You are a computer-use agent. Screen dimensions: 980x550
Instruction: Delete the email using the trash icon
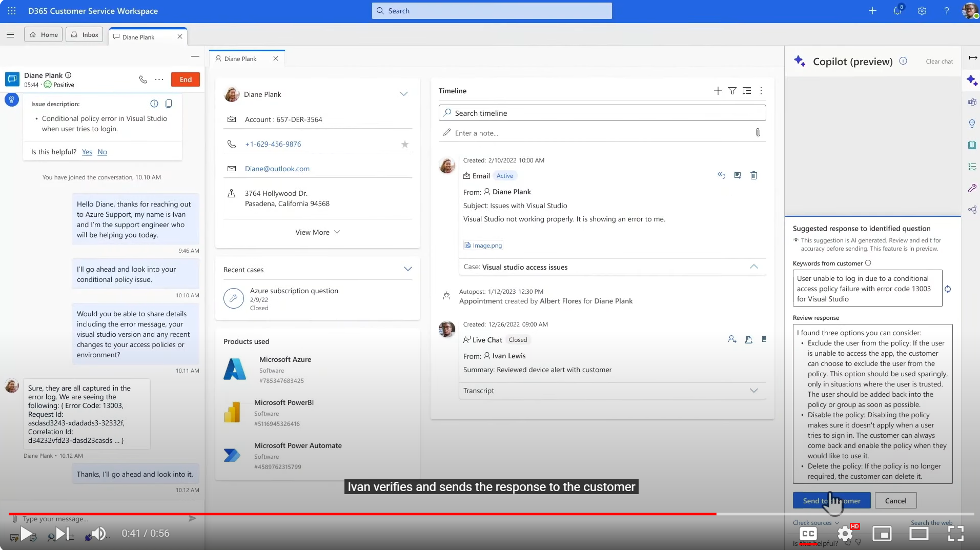[753, 175]
